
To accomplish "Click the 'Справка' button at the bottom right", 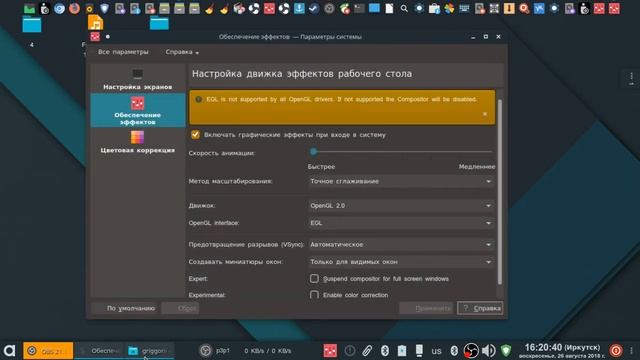I will (x=480, y=308).
